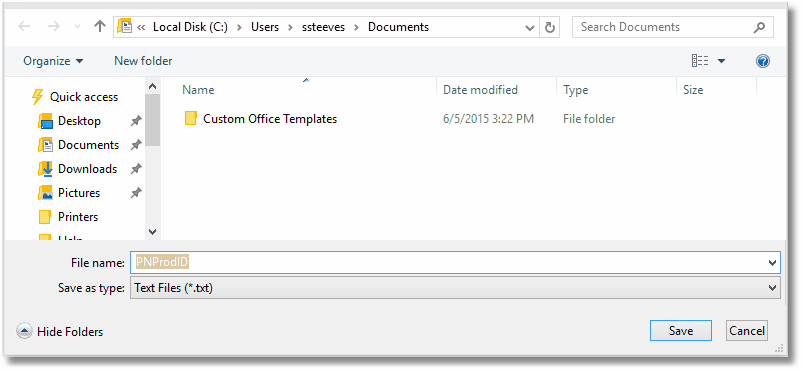Open the Organize menu
The height and width of the screenshot is (371, 802).
point(53,61)
